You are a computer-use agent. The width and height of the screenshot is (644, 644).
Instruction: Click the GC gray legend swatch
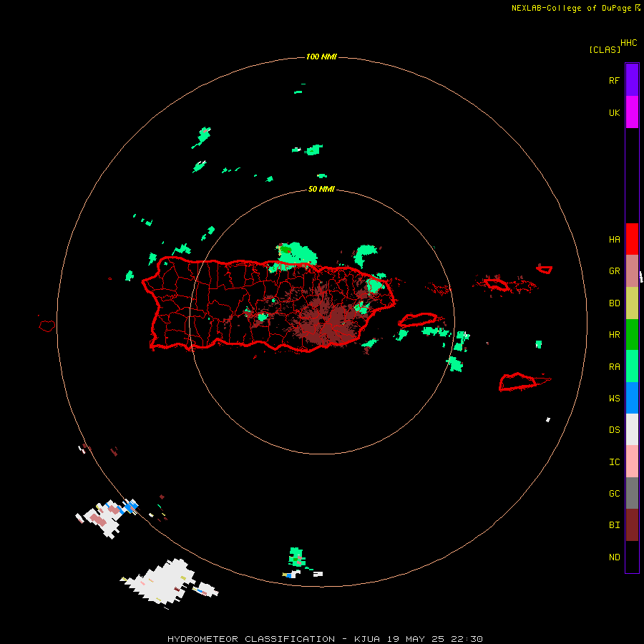tap(632, 493)
